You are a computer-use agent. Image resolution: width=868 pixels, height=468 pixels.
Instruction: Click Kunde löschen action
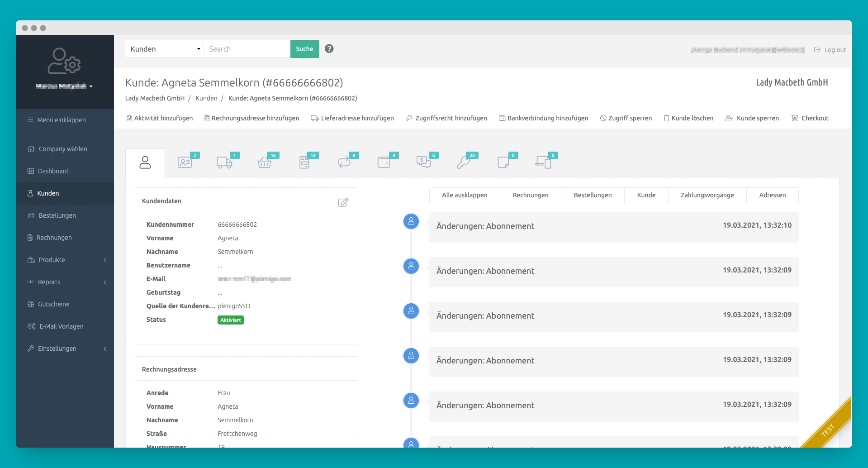point(688,118)
